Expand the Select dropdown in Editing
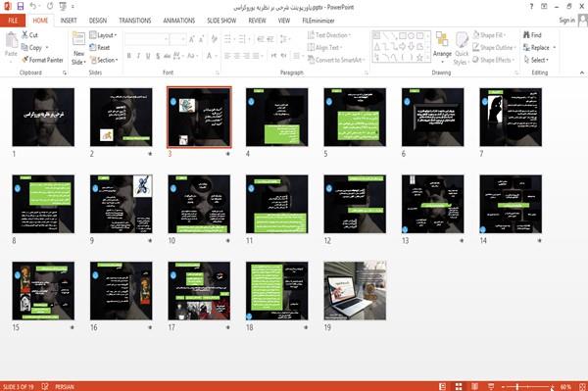 (536, 60)
